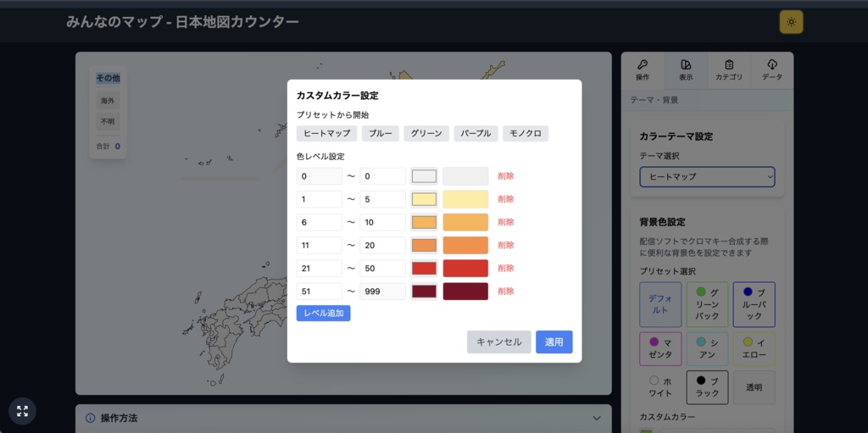Image resolution: width=868 pixels, height=433 pixels.
Task: Click the maximum field showing 999
Action: [382, 291]
